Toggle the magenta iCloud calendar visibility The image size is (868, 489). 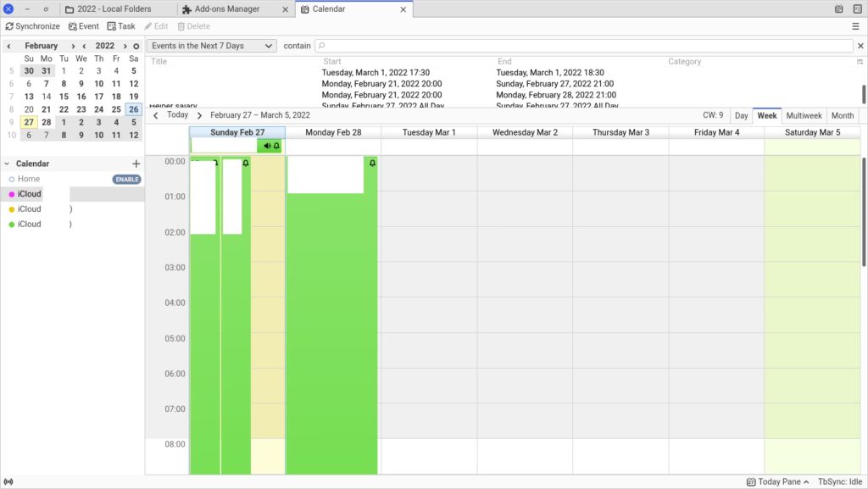(12, 194)
